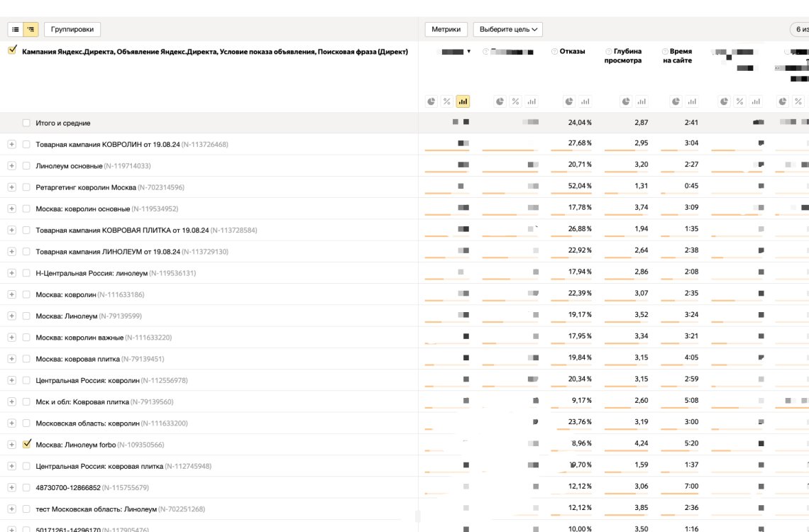Click the 4,24 page depth value
The image size is (809, 532).
coord(642,443)
